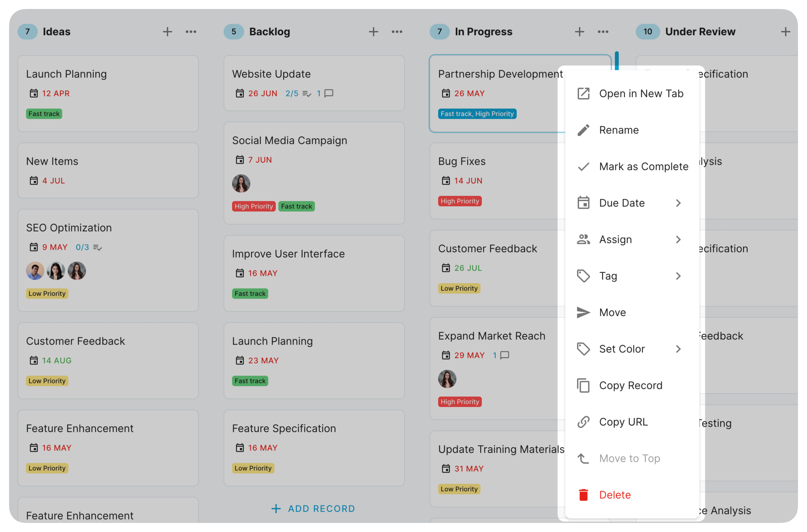Click Update Training Materials card title
The height and width of the screenshot is (532, 807).
tap(501, 449)
